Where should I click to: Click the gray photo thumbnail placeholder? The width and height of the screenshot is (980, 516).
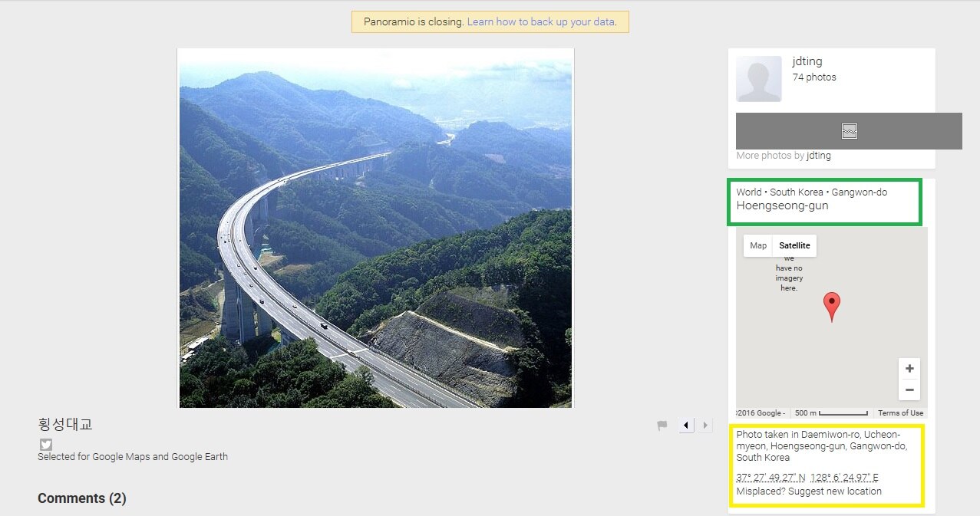click(x=849, y=131)
